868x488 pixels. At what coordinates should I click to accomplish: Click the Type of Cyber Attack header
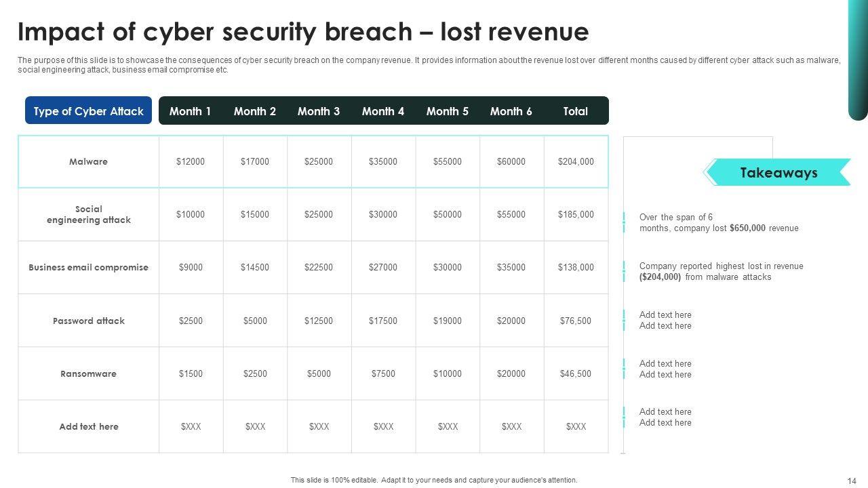pos(88,111)
